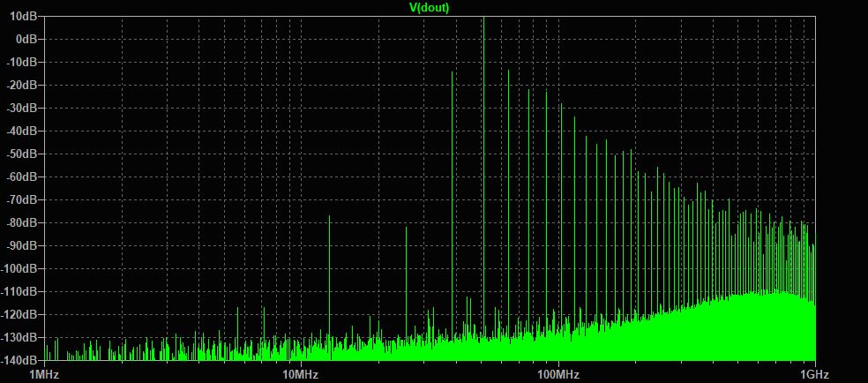Image resolution: width=868 pixels, height=383 pixels.
Task: Click the -140dB axis label
Action: click(20, 360)
